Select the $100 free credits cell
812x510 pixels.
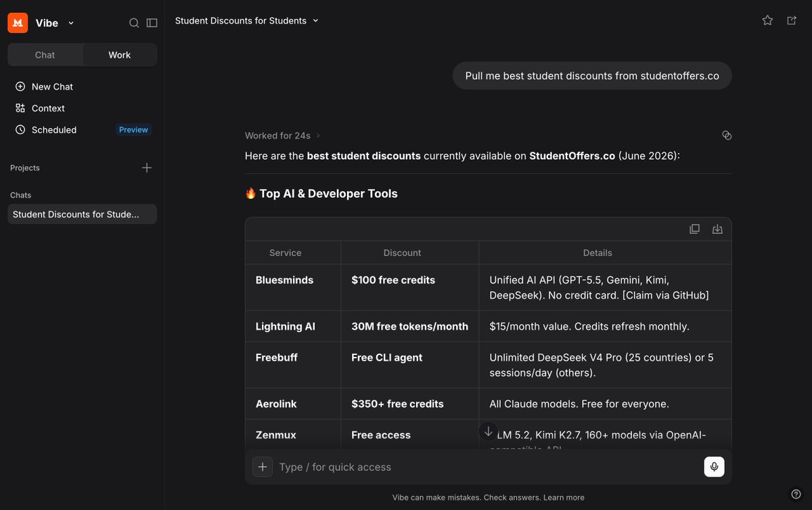(410, 287)
